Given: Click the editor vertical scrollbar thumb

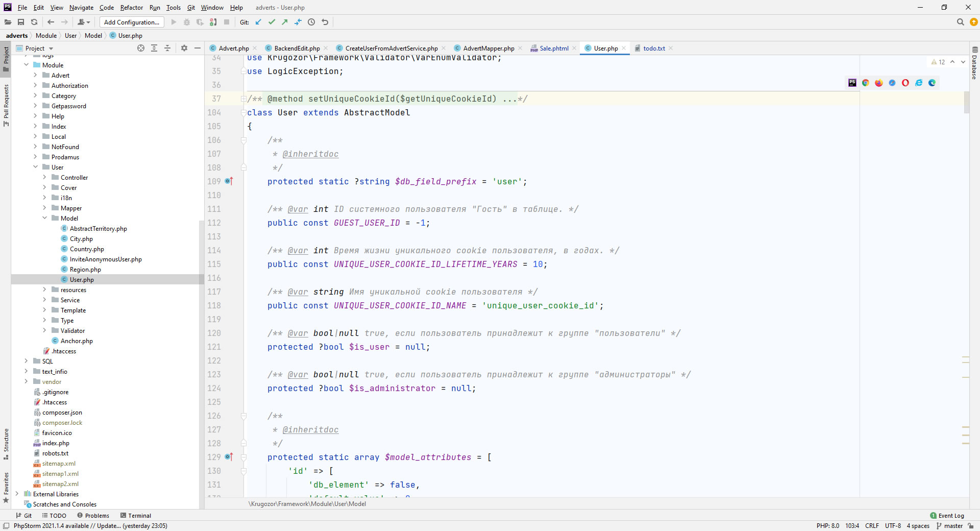Looking at the screenshot, I should point(967,102).
